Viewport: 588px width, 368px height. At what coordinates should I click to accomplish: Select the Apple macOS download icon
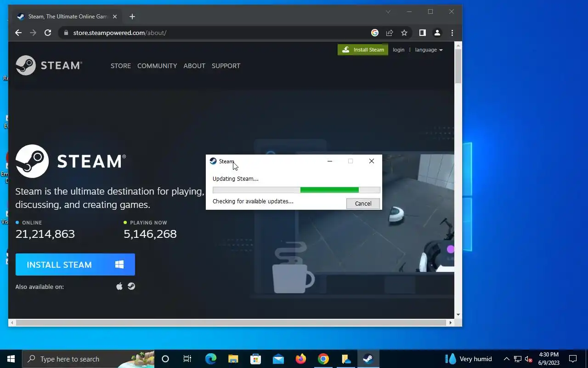(119, 286)
